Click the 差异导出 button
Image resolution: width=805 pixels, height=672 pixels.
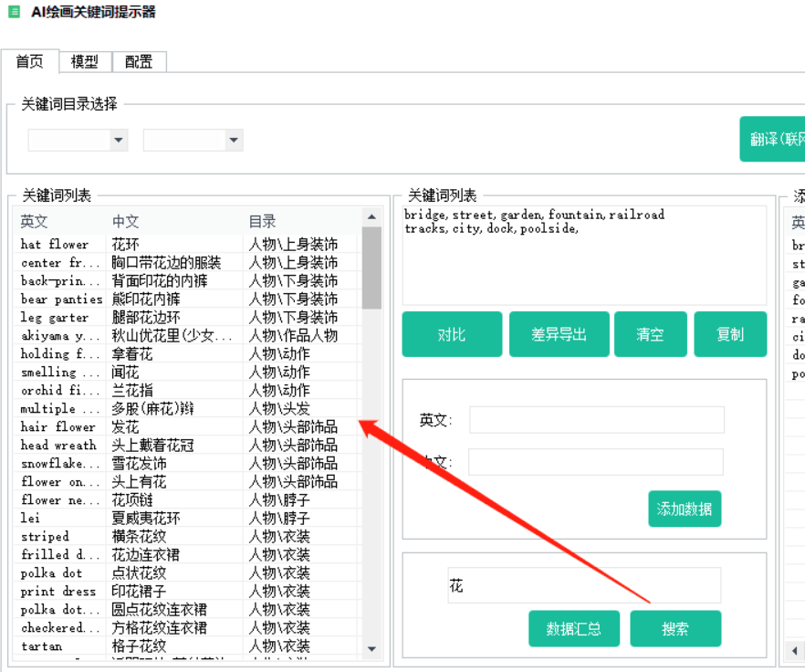559,334
